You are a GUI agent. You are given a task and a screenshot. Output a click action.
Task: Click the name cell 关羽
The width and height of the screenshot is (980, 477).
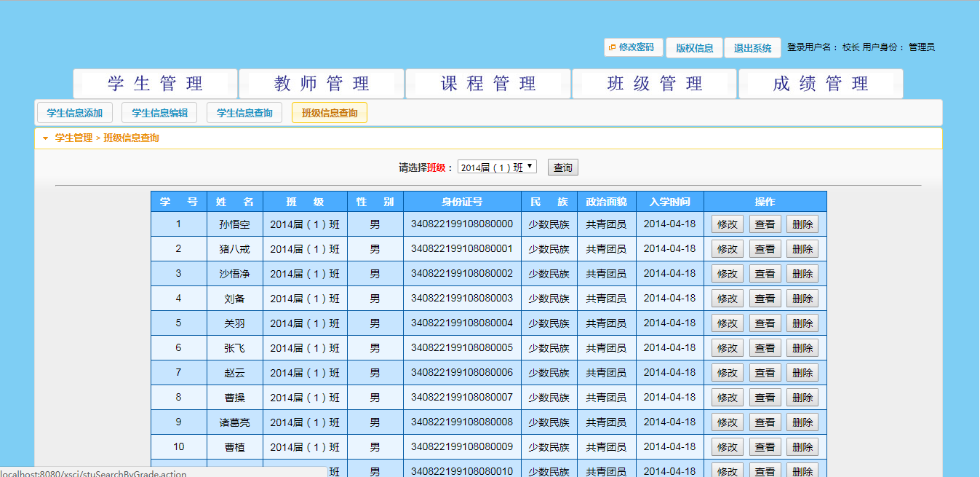tap(234, 323)
